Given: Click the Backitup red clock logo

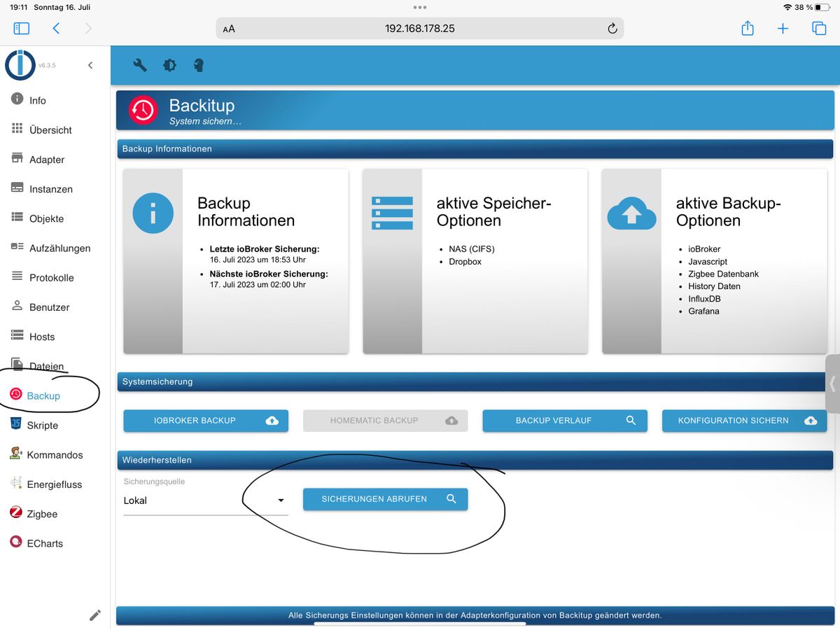Looking at the screenshot, I should coord(143,110).
